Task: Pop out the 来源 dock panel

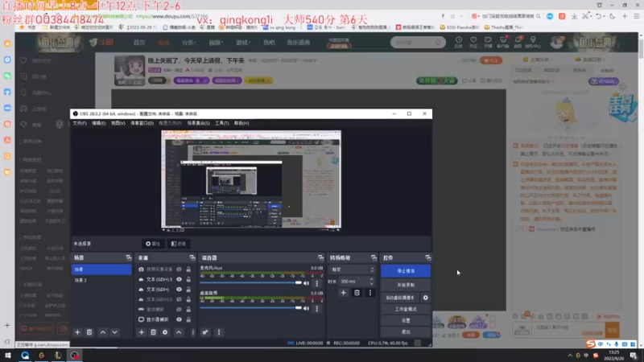Action: click(x=192, y=257)
